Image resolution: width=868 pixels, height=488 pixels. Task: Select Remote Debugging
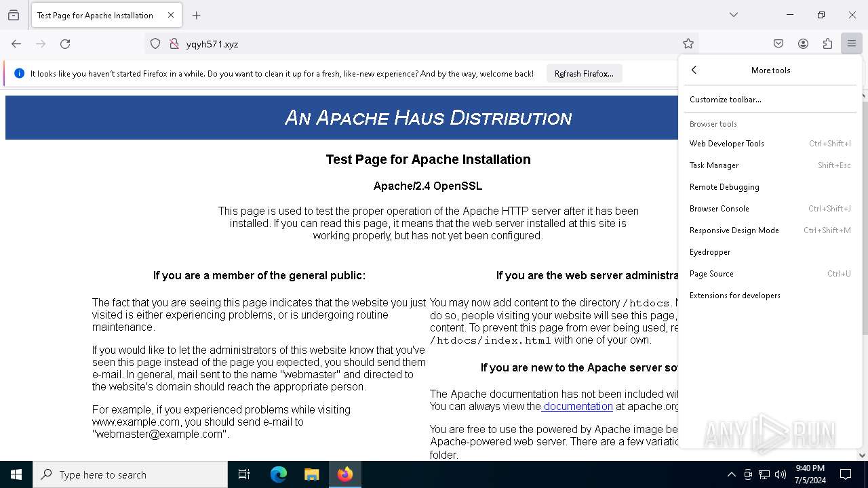click(x=770, y=186)
